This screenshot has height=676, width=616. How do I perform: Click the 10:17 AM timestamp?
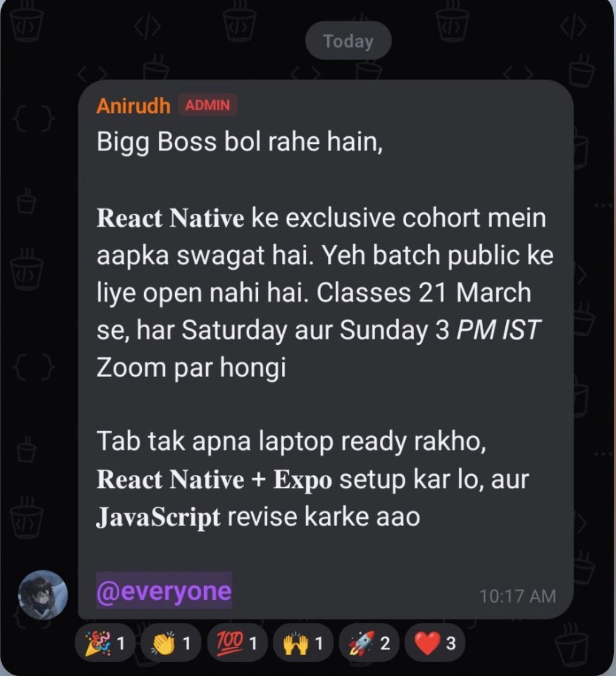point(517,596)
